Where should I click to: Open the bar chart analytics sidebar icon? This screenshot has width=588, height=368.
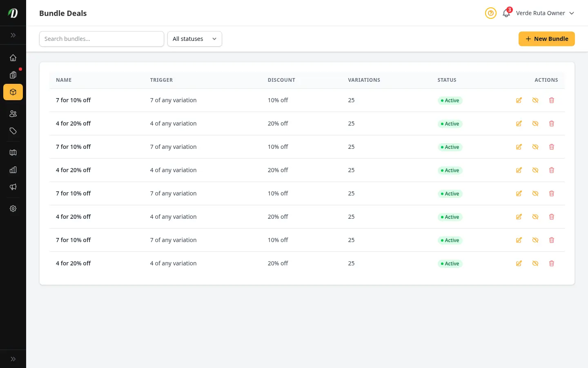pyautogui.click(x=13, y=170)
